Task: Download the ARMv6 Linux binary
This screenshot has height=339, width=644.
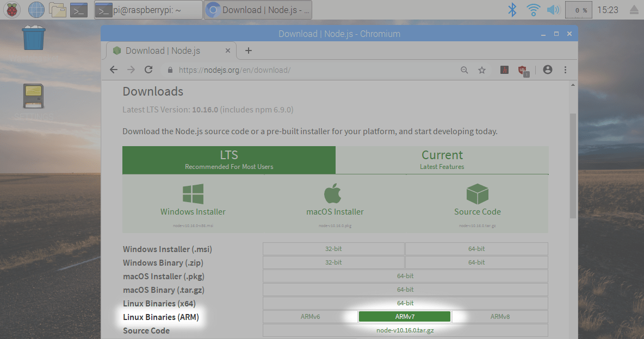Action: pyautogui.click(x=310, y=316)
